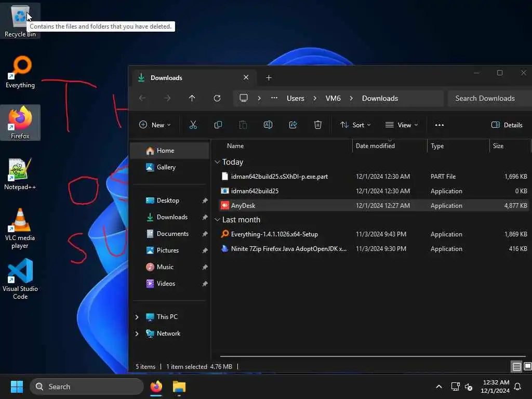Select Recycle Bin desktop icon
Screen dimensions: 532x399
(20, 21)
